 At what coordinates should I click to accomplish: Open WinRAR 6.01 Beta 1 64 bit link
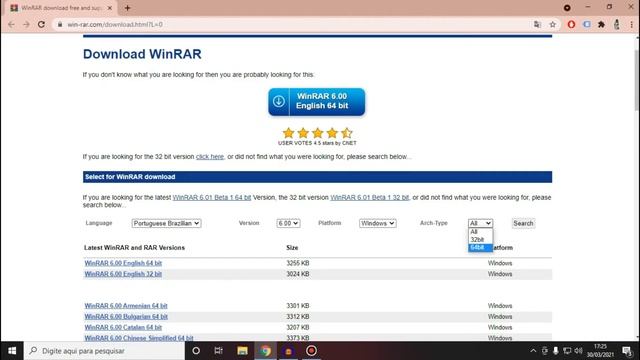(x=211, y=198)
